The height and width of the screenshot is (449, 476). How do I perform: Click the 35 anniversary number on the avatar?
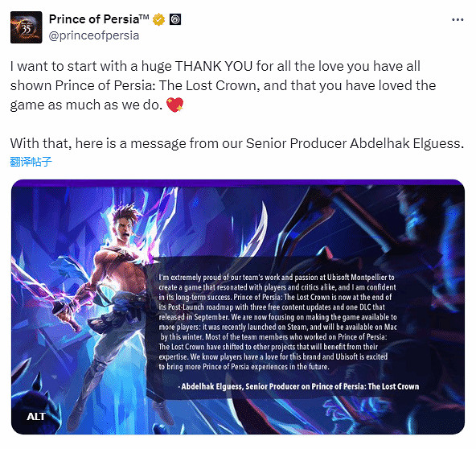click(x=26, y=29)
